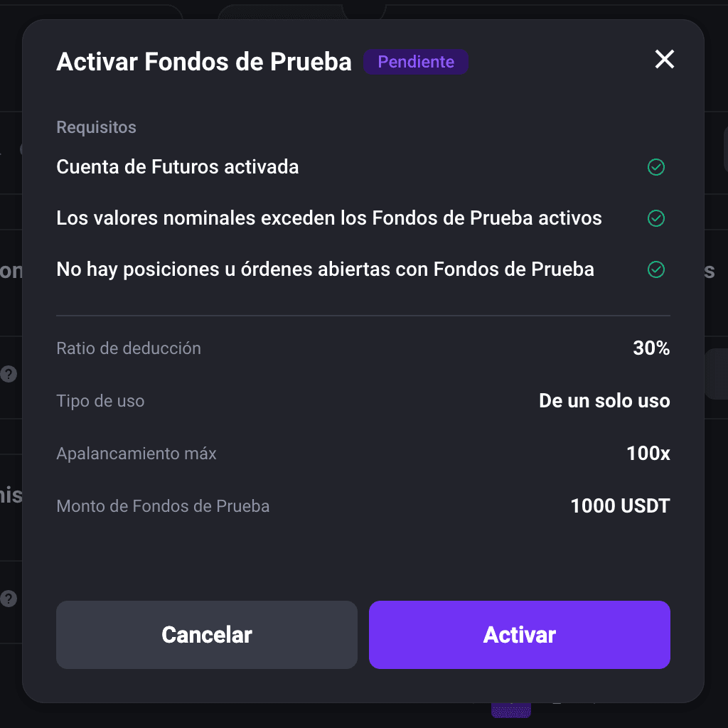Click the Ratio de deducción label

(x=129, y=348)
